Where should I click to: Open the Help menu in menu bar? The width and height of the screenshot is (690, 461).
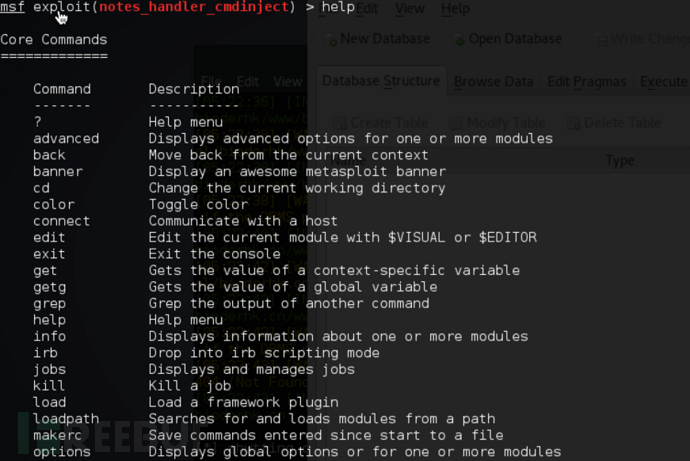pos(455,8)
